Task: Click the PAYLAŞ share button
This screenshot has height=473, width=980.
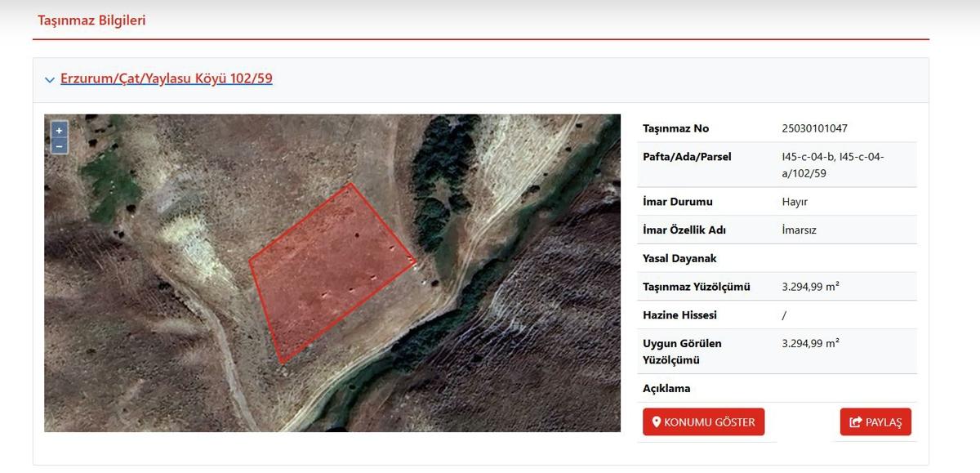Action: 875,422
